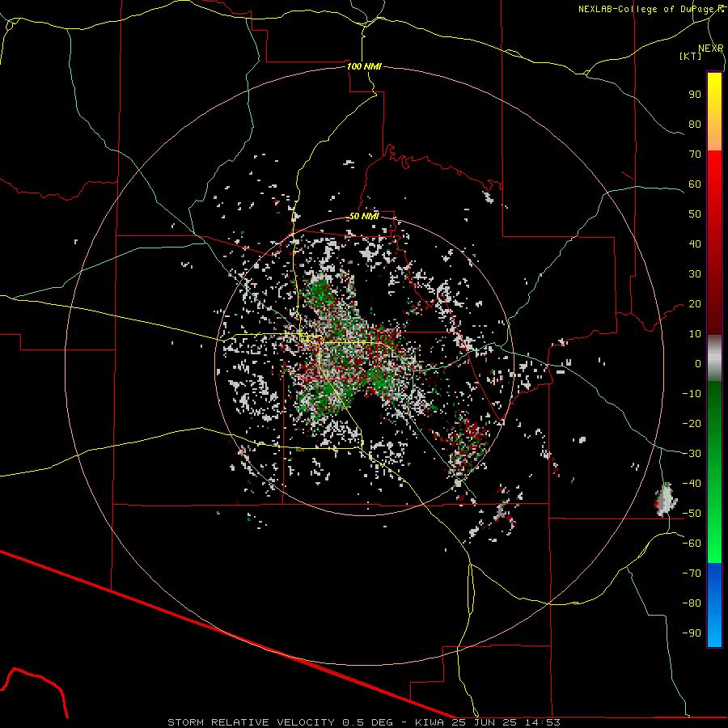This screenshot has width=728, height=728.
Task: Click the positive 90 value on the velocity scale
Action: pos(695,95)
